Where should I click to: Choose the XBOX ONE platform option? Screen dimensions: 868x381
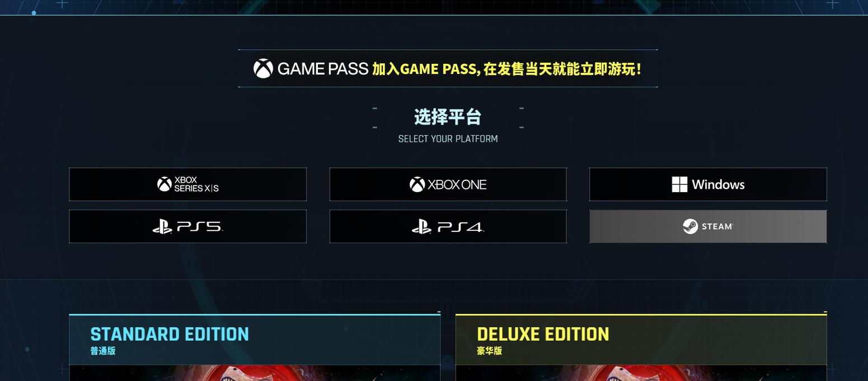click(x=448, y=184)
